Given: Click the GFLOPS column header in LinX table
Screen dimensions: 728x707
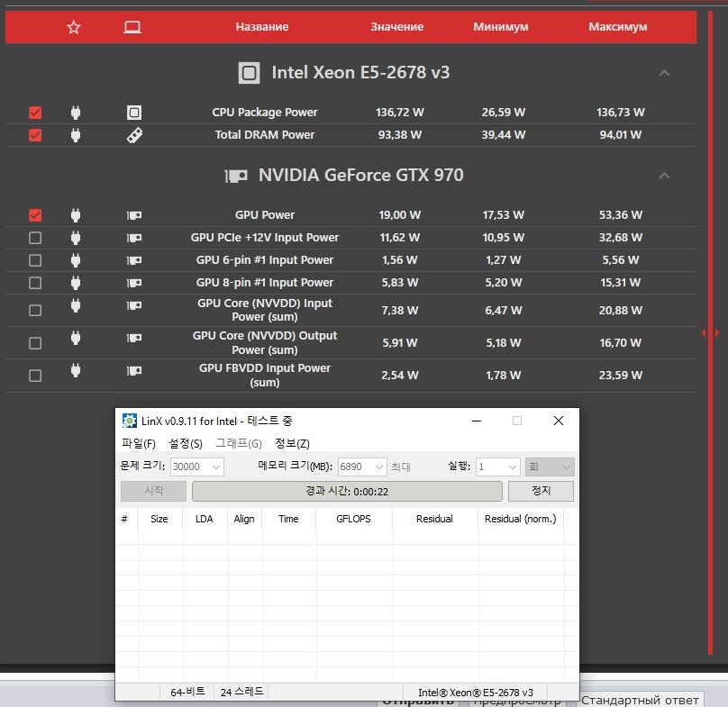Looking at the screenshot, I should click(x=354, y=519).
